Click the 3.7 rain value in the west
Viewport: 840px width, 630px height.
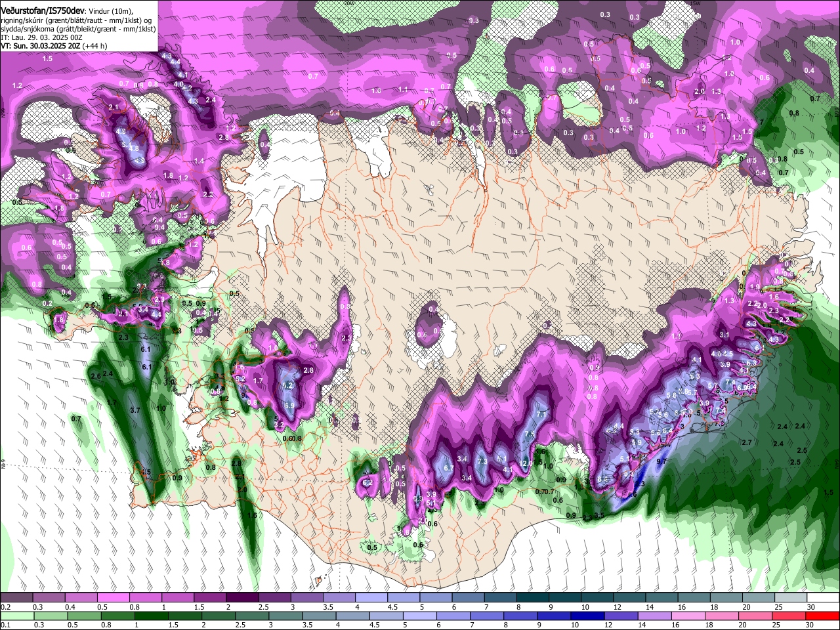[135, 410]
